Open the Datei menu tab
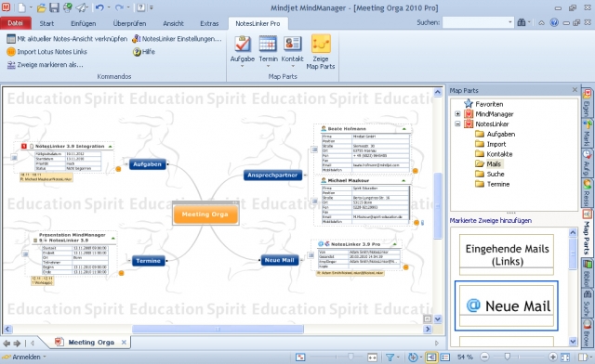Screen dimensions: 595x364 [x=15, y=23]
